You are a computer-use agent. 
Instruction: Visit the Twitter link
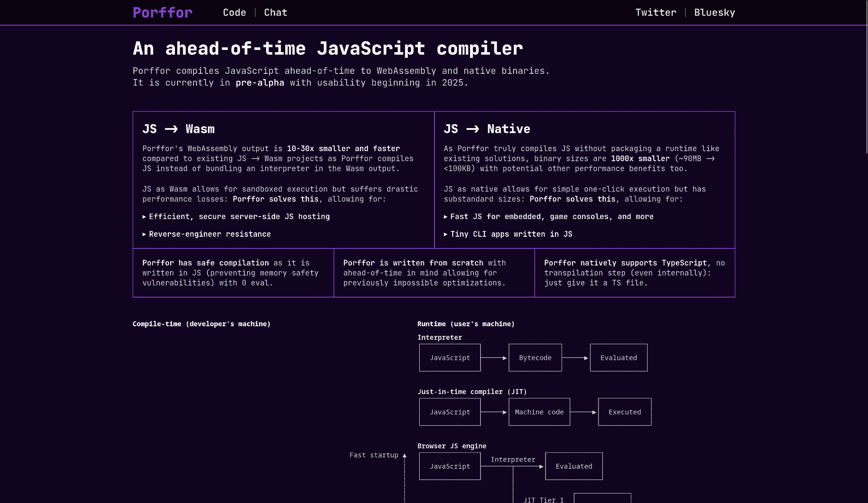[x=656, y=13]
